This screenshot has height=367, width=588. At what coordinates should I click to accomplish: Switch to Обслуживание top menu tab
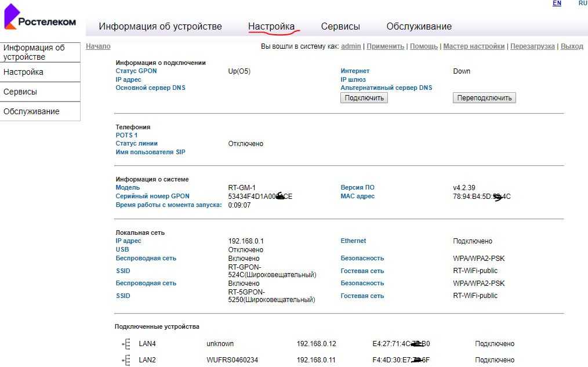pos(419,26)
